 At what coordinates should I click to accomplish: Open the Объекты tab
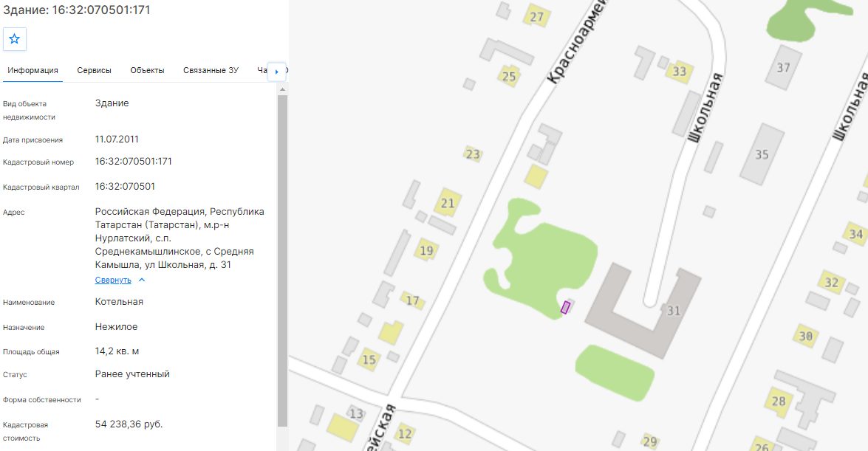tap(147, 70)
